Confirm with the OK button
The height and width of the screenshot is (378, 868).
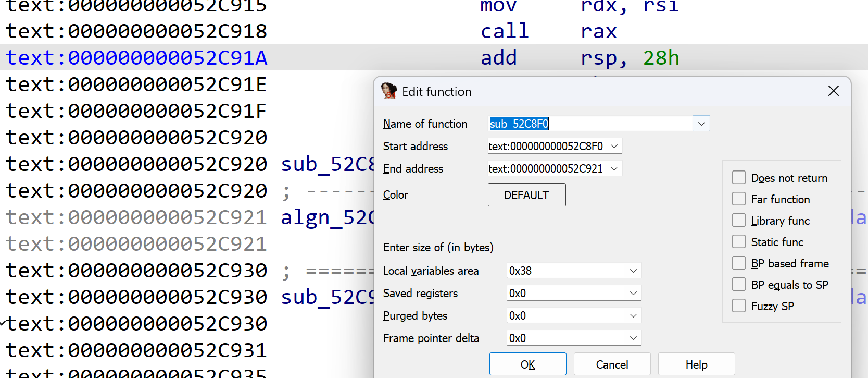[x=528, y=364]
